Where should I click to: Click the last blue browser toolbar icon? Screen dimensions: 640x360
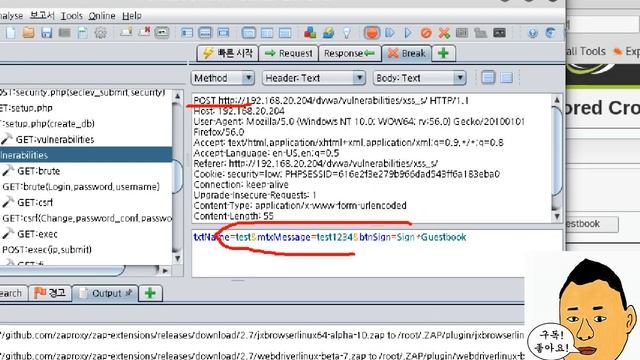click(x=550, y=33)
